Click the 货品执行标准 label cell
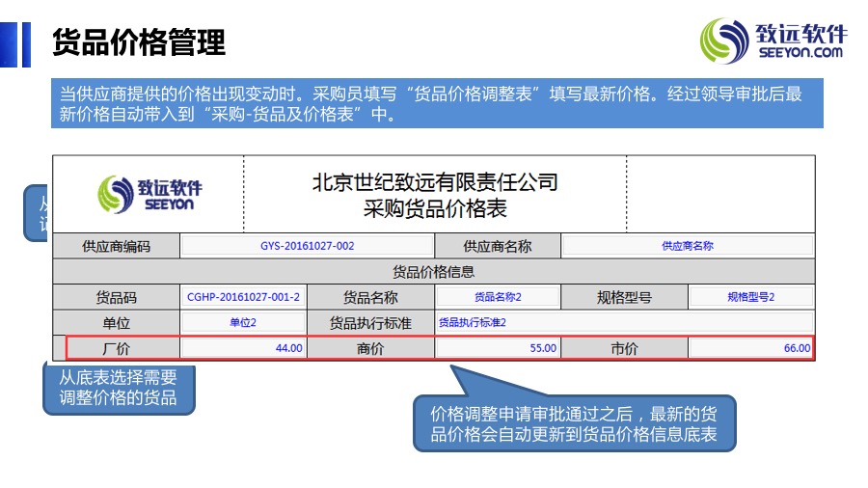The image size is (868, 488). coord(370,322)
